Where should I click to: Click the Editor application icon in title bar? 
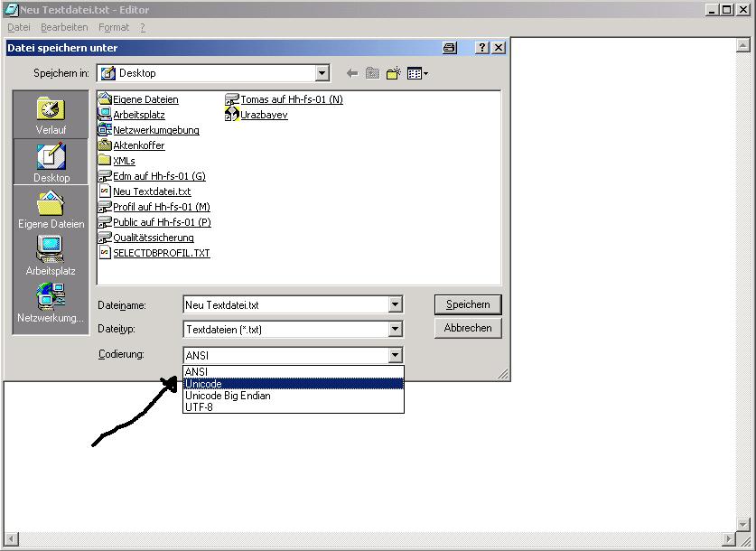pos(11,9)
